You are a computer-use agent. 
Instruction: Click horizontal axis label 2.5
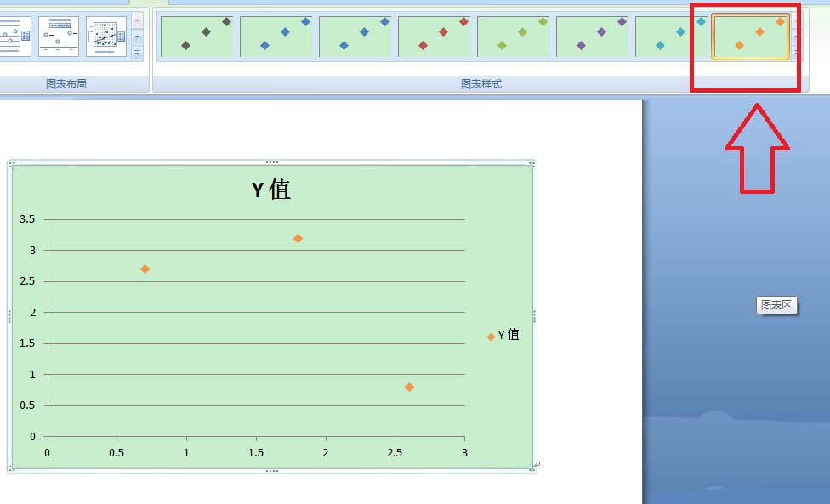point(395,453)
